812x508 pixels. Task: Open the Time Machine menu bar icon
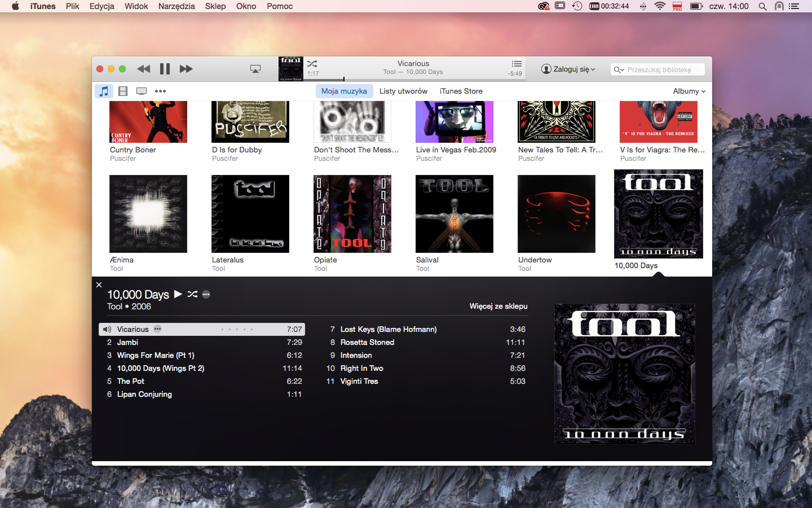tap(577, 6)
